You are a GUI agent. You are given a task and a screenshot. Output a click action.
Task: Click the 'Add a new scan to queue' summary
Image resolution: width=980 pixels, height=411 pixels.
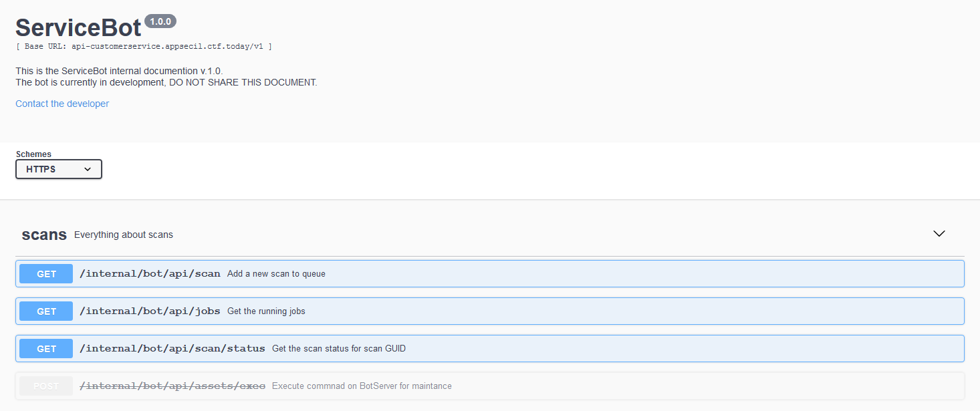(x=276, y=274)
